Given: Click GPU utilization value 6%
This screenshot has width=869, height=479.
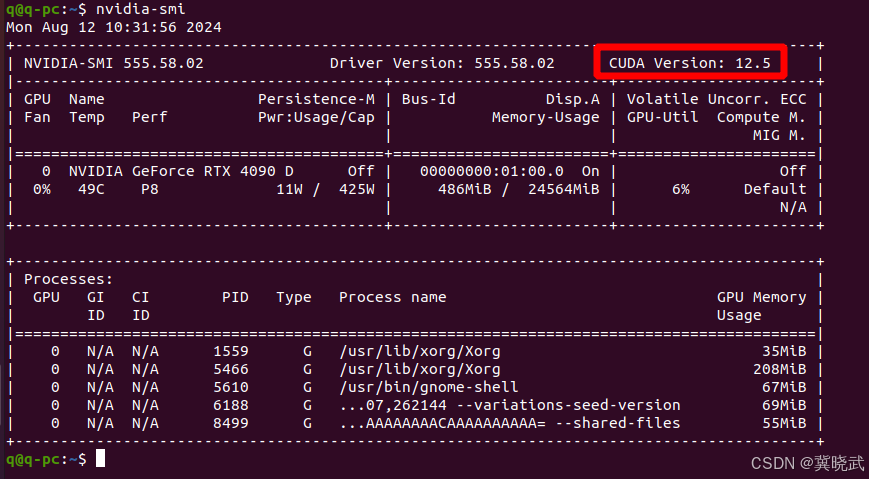Looking at the screenshot, I should point(681,190).
